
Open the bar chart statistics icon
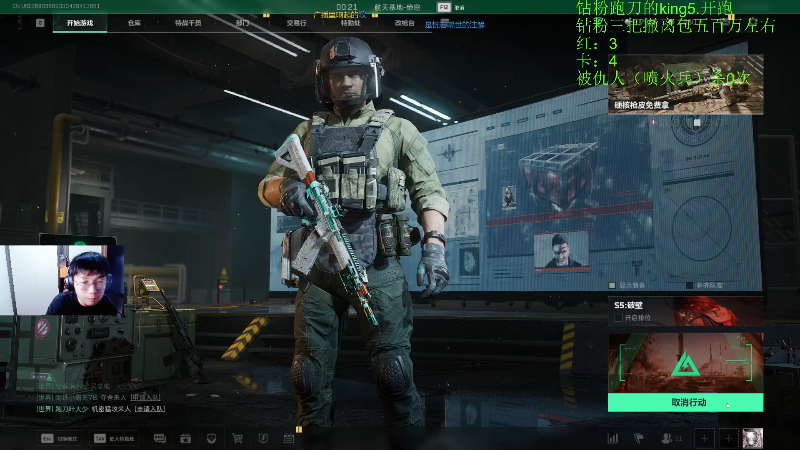pyautogui.click(x=613, y=438)
